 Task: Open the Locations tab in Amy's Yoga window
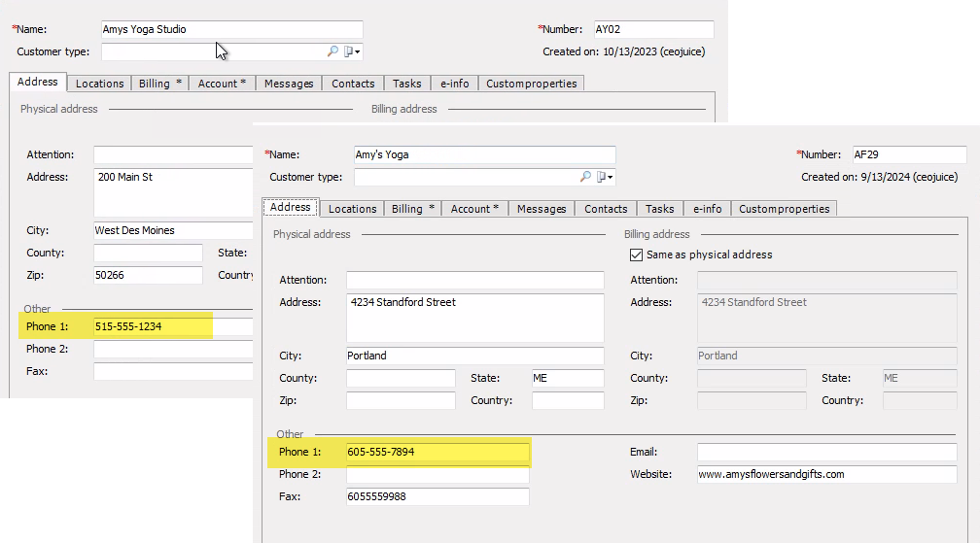coord(353,209)
